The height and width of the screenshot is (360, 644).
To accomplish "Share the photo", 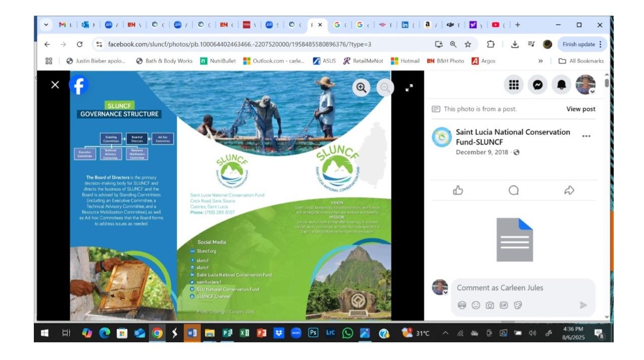I will tap(569, 190).
